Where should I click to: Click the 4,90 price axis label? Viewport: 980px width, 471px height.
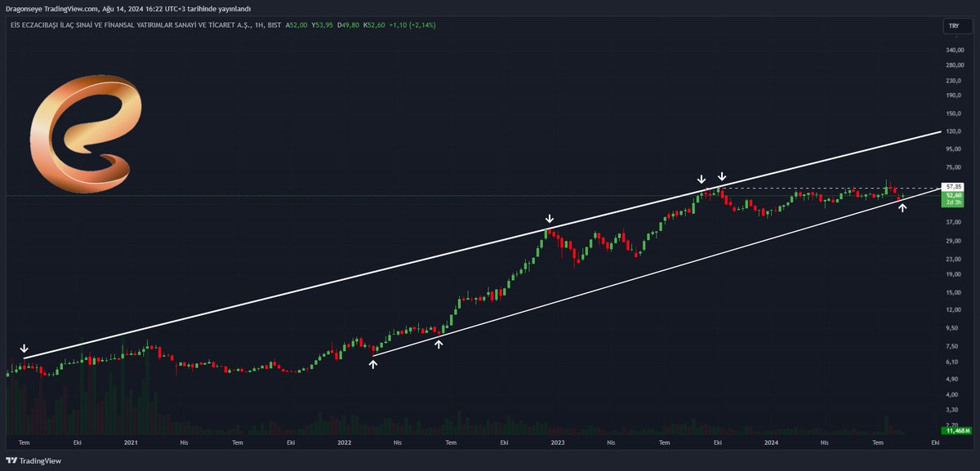pyautogui.click(x=952, y=379)
